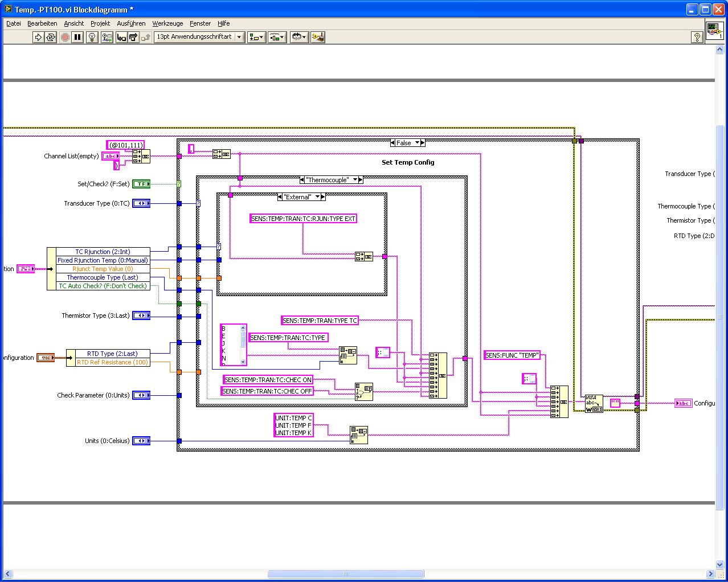Click the context help question mark button
Viewport: 728px width, 582px height.
697,37
